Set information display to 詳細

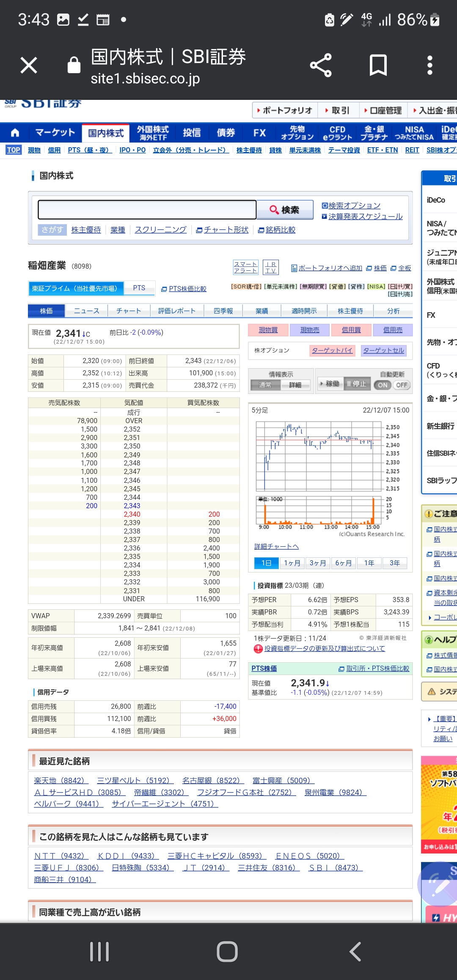(x=295, y=385)
